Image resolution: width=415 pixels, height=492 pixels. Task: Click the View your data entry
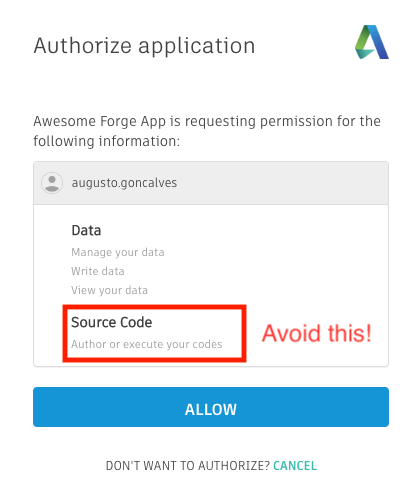[x=109, y=290]
